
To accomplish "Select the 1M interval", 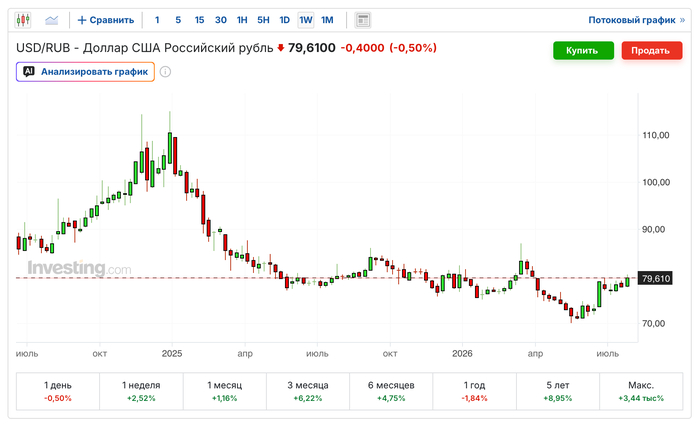I will 327,20.
